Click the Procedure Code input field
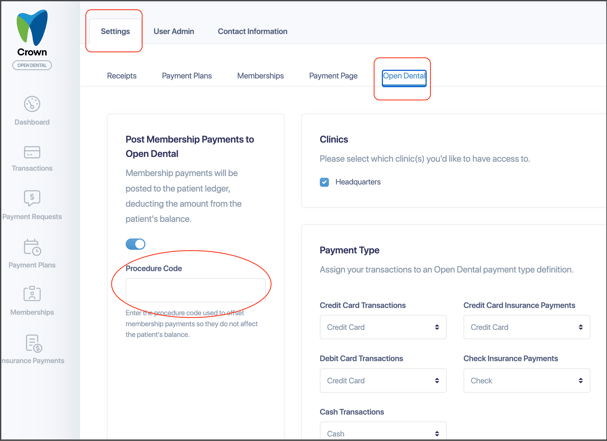Image resolution: width=607 pixels, height=441 pixels. tap(195, 290)
